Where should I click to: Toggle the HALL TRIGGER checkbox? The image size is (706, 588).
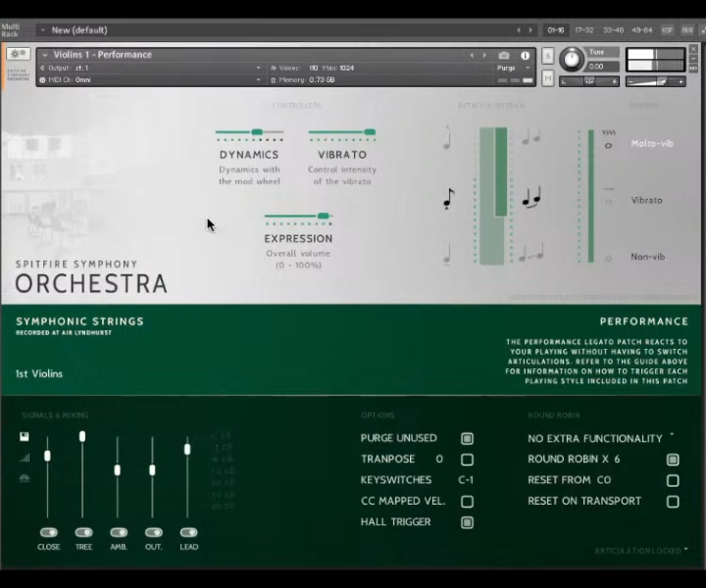(x=467, y=522)
